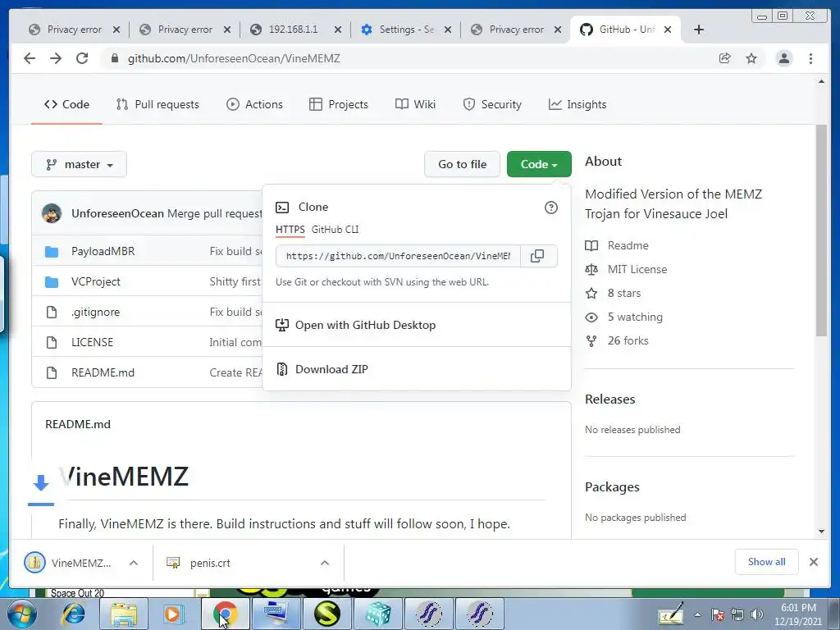This screenshot has width=840, height=630.
Task: Open the taskbar clock showing 6:01 PM
Action: 798,614
